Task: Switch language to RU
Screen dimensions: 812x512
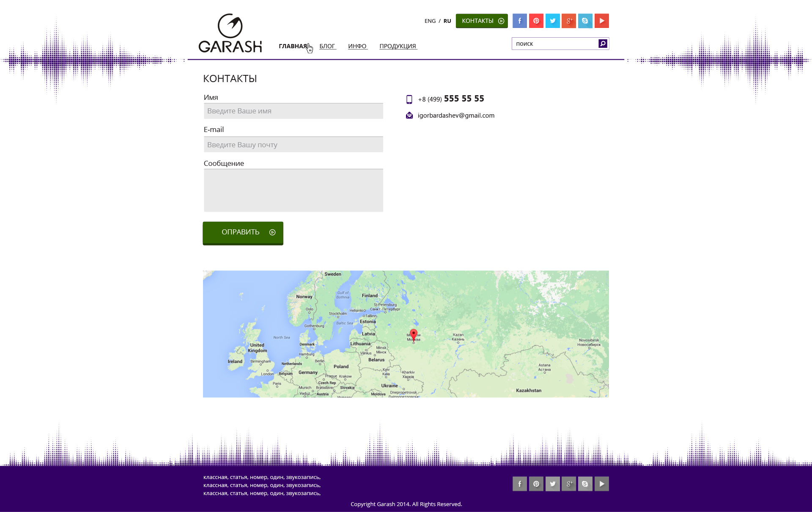Action: click(447, 21)
